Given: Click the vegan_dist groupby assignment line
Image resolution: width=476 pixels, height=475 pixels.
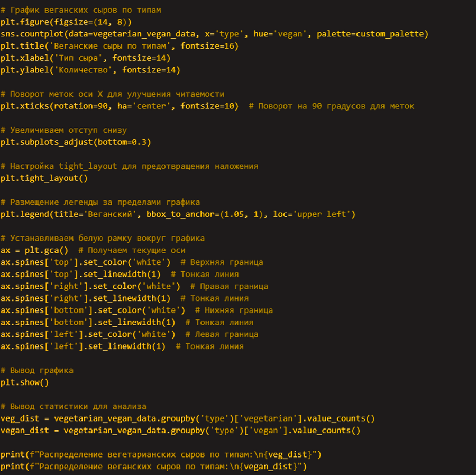Looking at the screenshot, I should point(180,431).
